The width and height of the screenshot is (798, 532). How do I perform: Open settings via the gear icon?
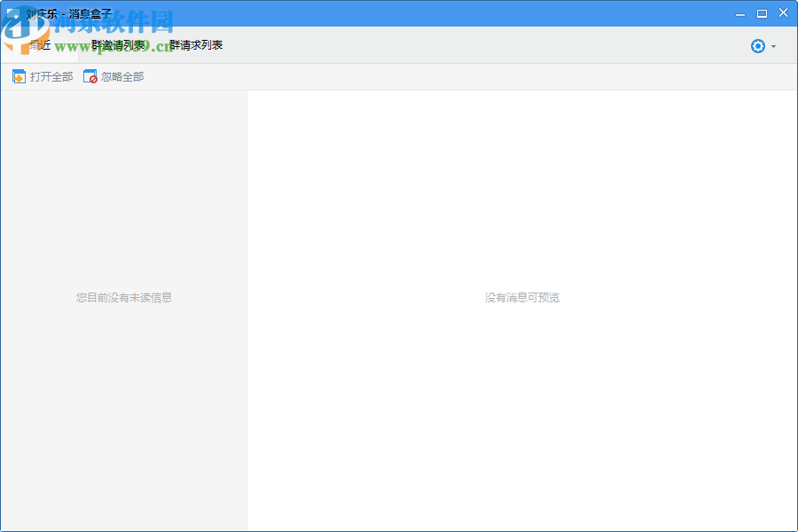(x=758, y=46)
